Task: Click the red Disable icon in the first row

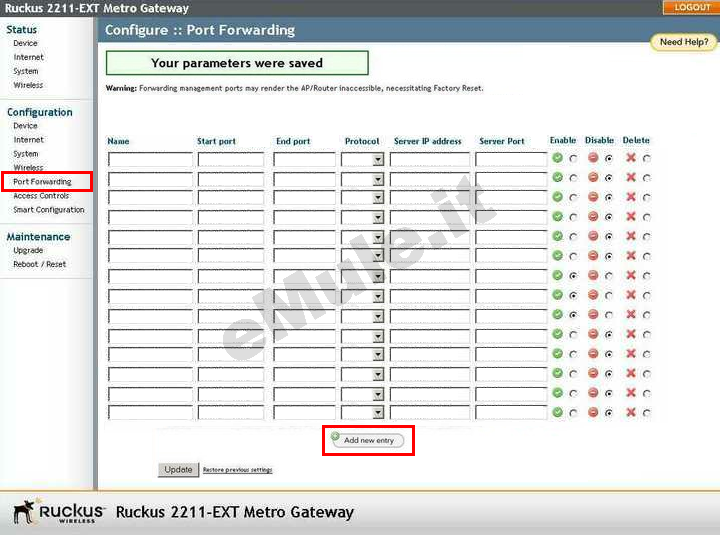Action: tap(593, 158)
